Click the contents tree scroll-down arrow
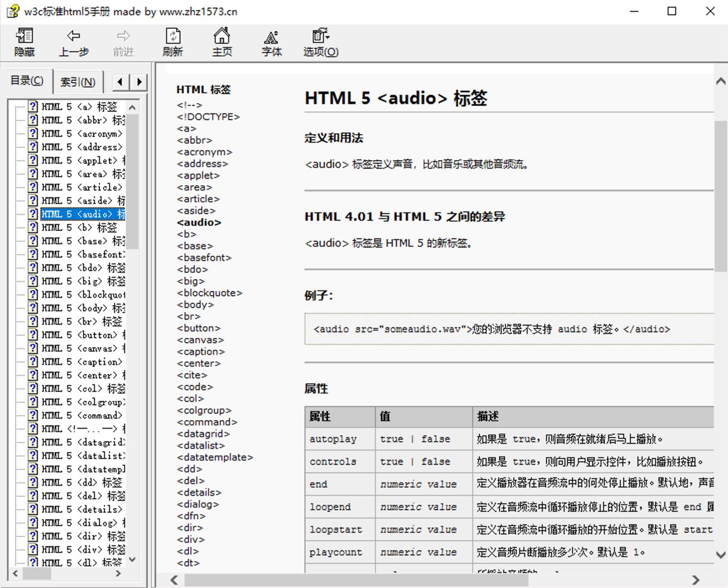The width and height of the screenshot is (728, 588). pos(132,560)
